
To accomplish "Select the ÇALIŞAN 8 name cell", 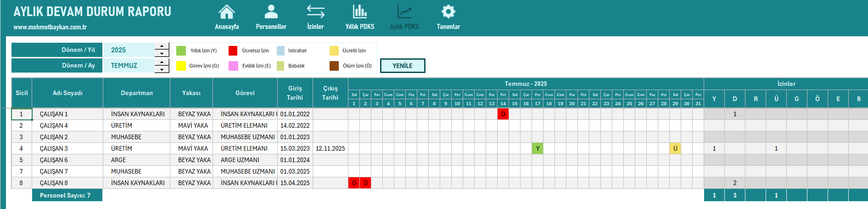I will click(67, 183).
